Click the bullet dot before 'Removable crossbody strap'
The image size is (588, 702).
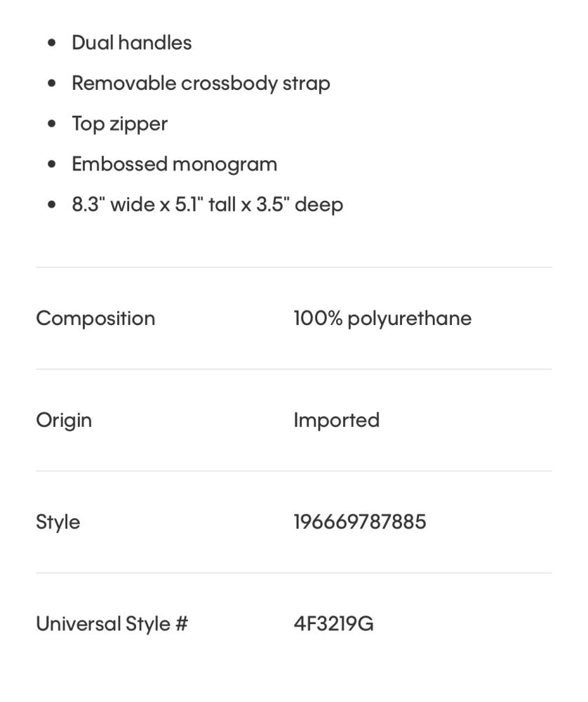[52, 84]
